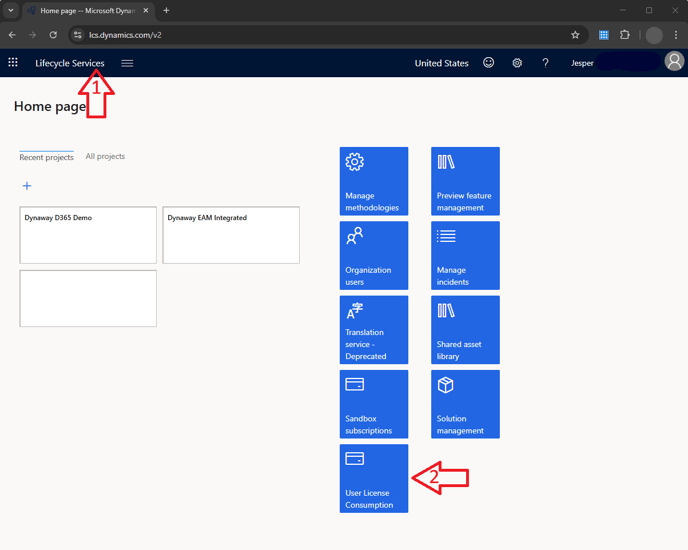Open browser extensions puzzle icon
The height and width of the screenshot is (550, 688).
coord(624,35)
